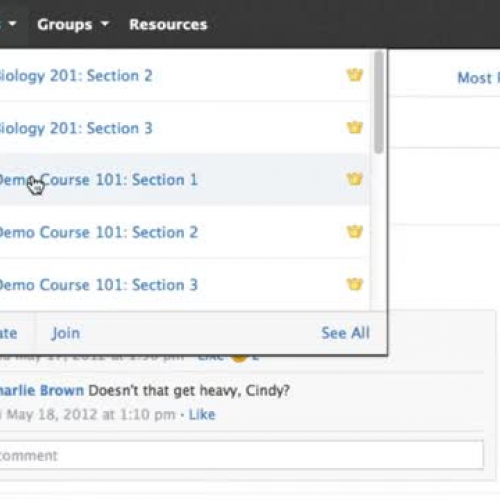
Task: Click crown icon for Demo Course 101: Section 1
Action: 355,179
